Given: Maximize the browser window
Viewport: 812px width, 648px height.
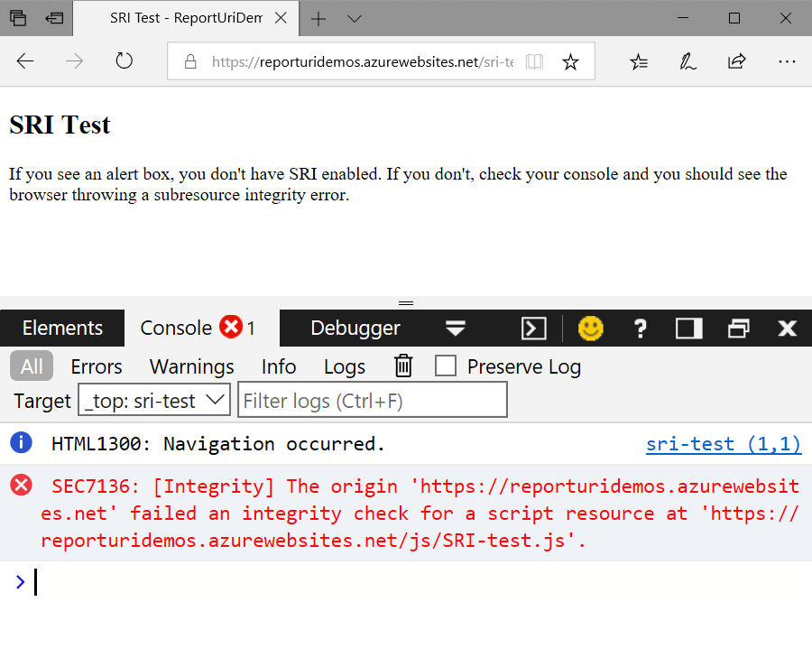Looking at the screenshot, I should 734,18.
